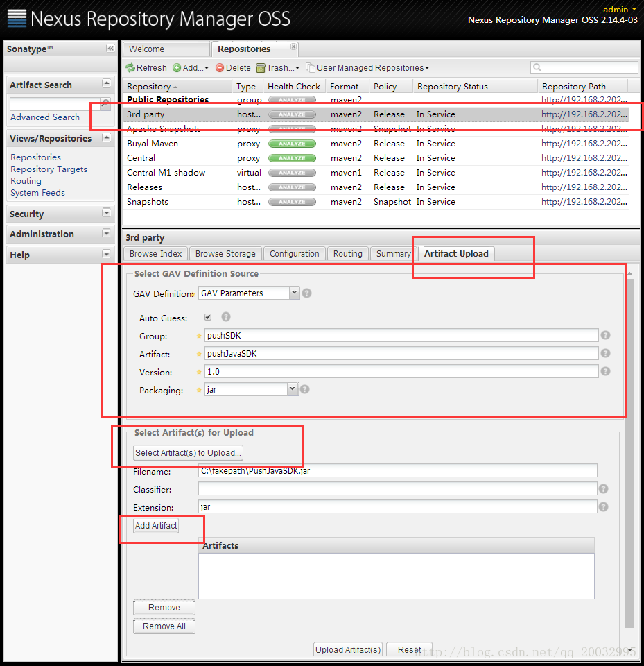644x666 pixels.
Task: Select the Public Repositories row
Action: (x=376, y=100)
